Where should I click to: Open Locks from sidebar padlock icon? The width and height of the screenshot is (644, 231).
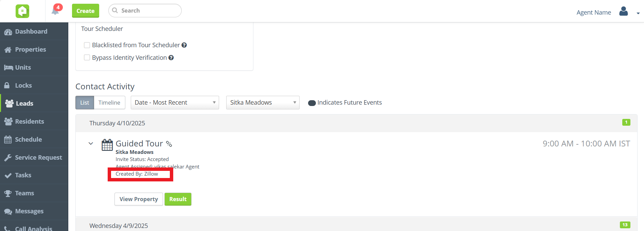click(7, 85)
